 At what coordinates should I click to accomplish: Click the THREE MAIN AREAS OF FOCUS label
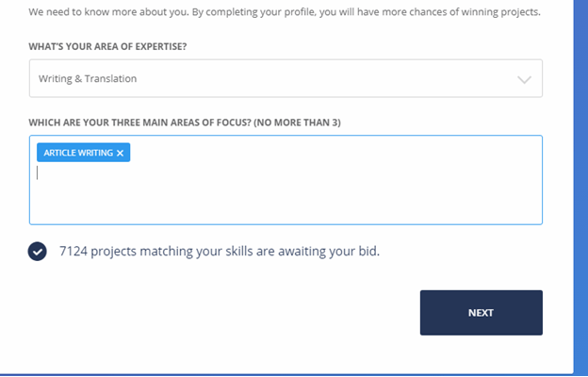click(x=139, y=123)
